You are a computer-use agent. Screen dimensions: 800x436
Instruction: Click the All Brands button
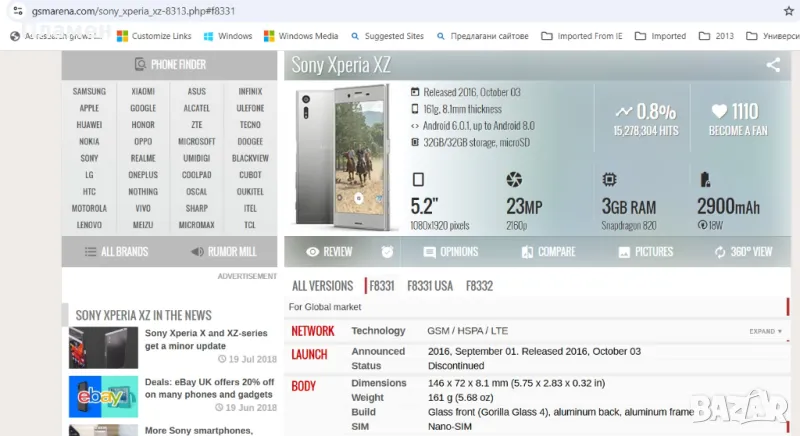[117, 252]
